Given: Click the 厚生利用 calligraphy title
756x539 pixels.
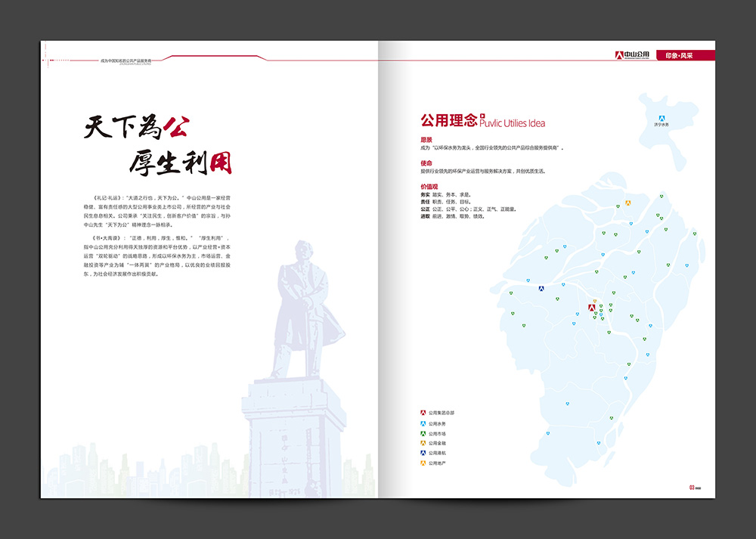Looking at the screenshot, I should tap(181, 163).
